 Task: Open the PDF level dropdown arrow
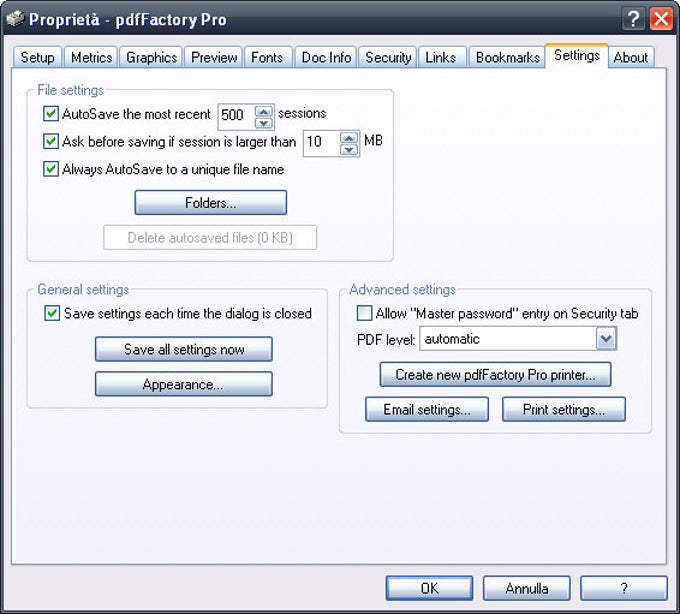pos(606,339)
